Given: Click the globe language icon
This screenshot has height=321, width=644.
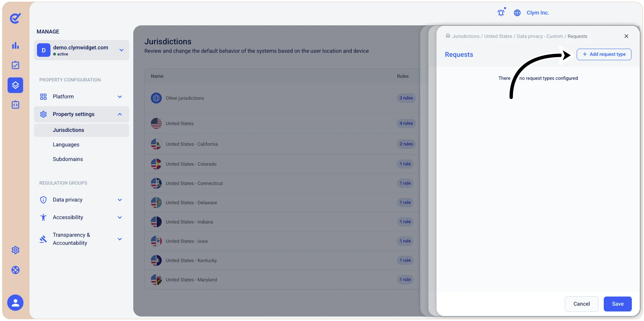Looking at the screenshot, I should (517, 13).
